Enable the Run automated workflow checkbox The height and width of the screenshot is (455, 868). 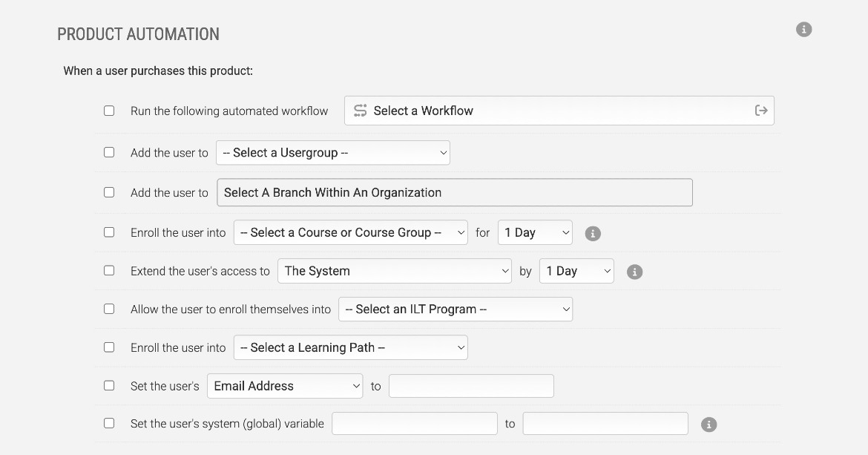109,111
